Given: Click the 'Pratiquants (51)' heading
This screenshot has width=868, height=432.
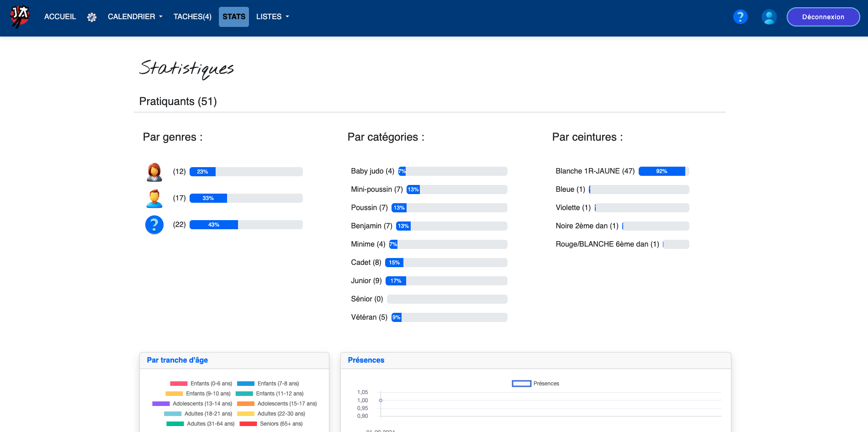Looking at the screenshot, I should pos(178,101).
